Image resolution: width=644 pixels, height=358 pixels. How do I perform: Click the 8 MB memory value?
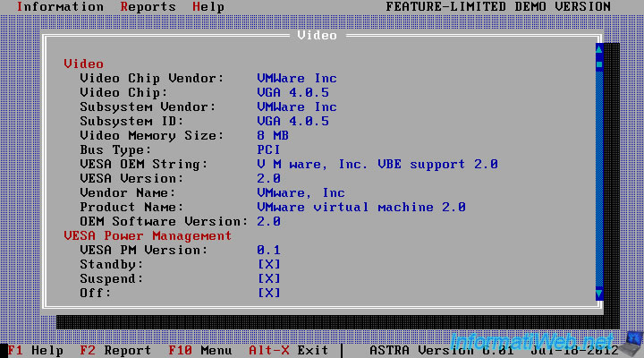tap(273, 136)
